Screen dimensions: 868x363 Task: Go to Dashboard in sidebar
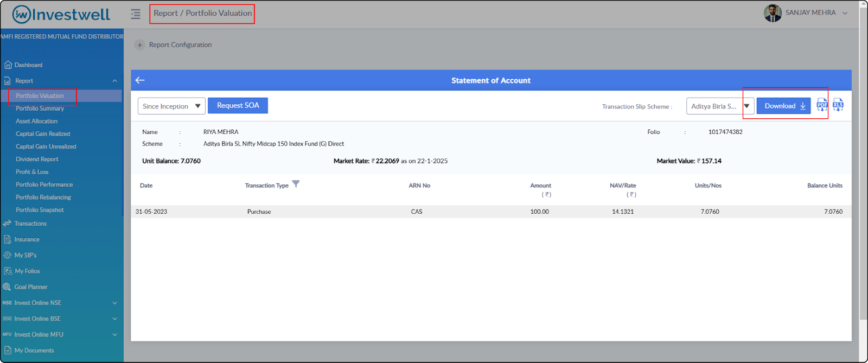[x=28, y=65]
